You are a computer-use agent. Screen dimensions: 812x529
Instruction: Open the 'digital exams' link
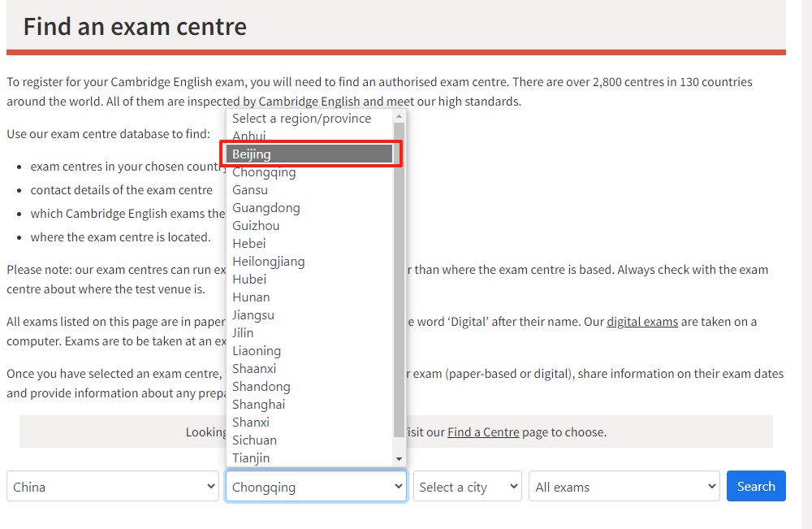click(x=642, y=322)
